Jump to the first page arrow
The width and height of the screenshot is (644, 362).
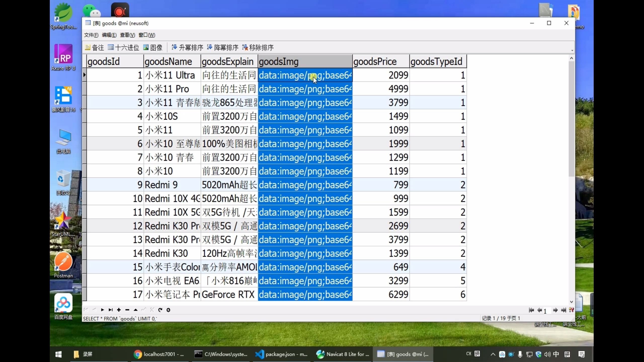click(531, 310)
